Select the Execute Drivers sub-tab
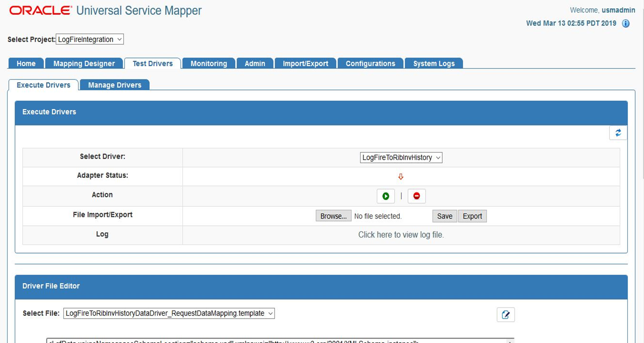 point(43,85)
